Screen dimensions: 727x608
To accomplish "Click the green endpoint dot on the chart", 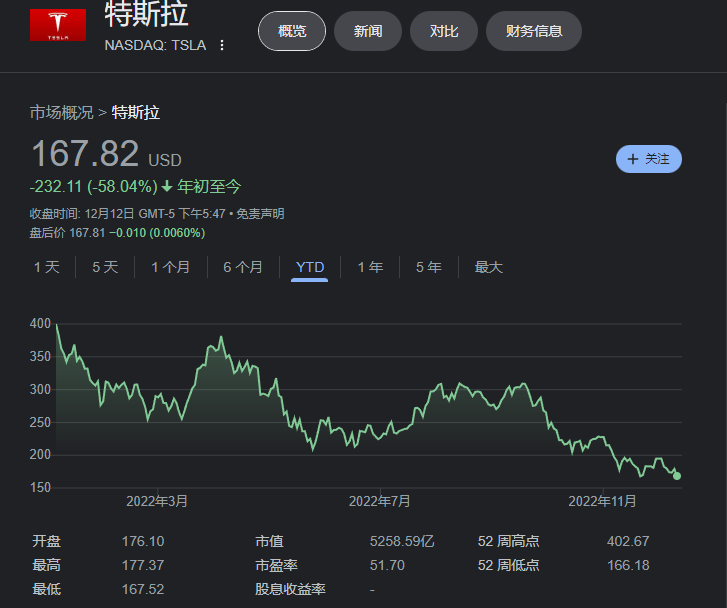I will tap(677, 476).
